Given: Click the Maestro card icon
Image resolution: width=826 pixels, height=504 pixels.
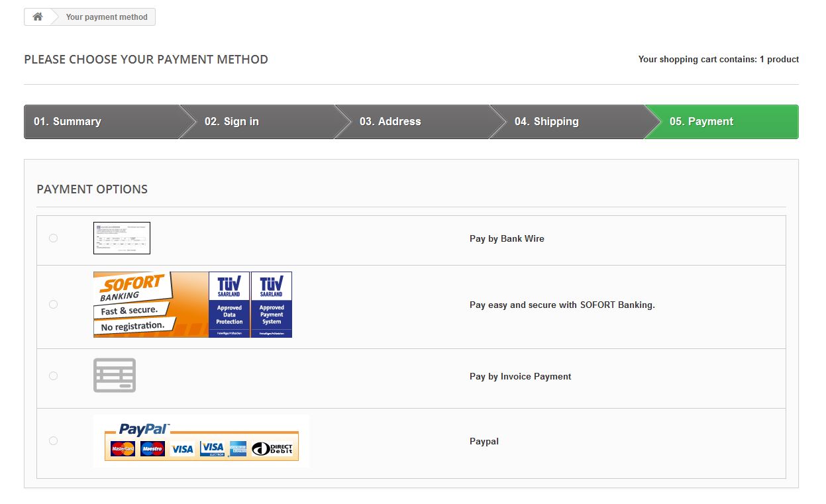Looking at the screenshot, I should 152,449.
